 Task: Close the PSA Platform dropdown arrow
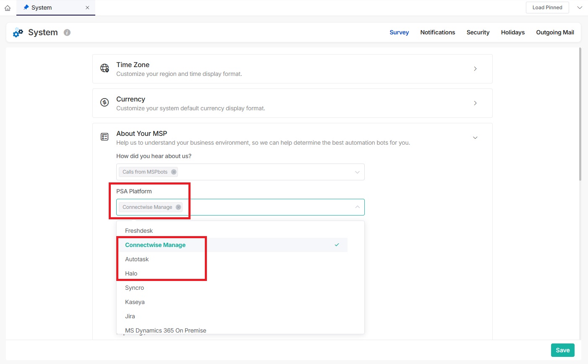click(x=357, y=207)
